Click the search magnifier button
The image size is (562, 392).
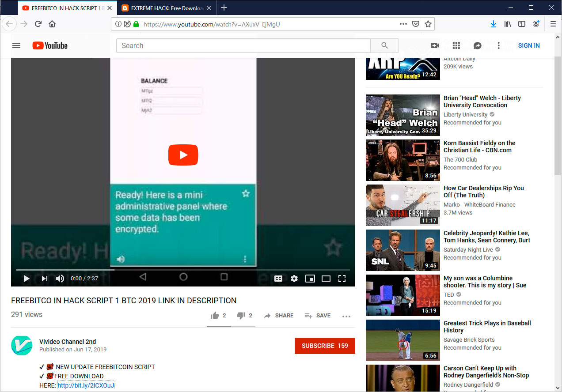[x=384, y=45]
